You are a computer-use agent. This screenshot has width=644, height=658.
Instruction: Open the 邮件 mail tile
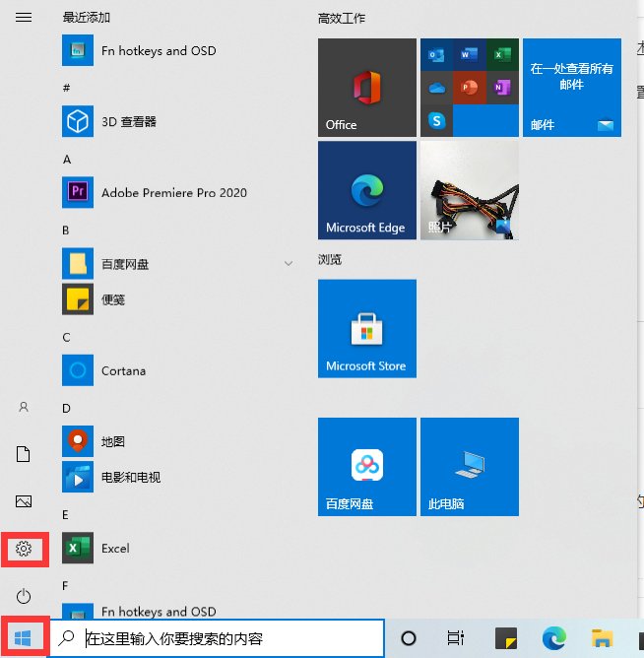pyautogui.click(x=572, y=88)
